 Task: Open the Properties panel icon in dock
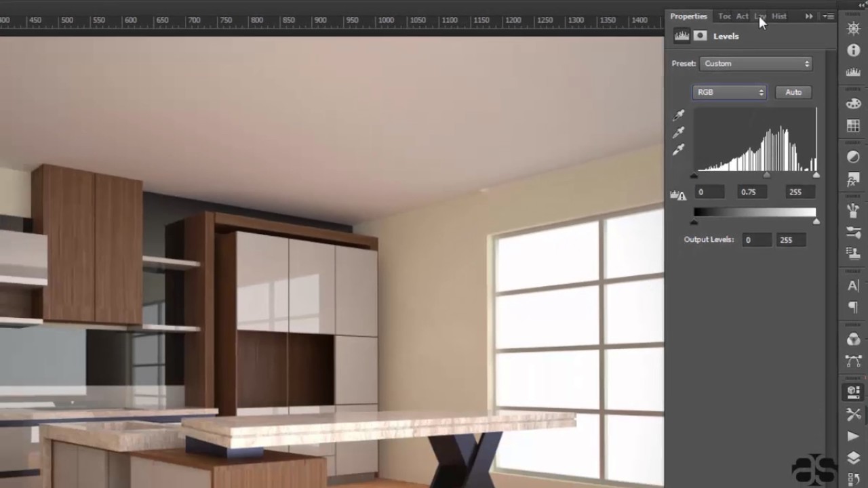[x=853, y=392]
